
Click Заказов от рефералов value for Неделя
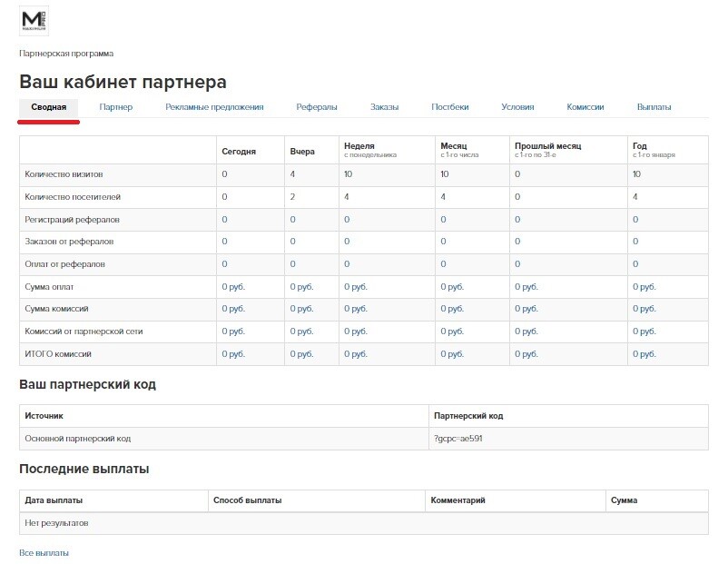(x=348, y=241)
